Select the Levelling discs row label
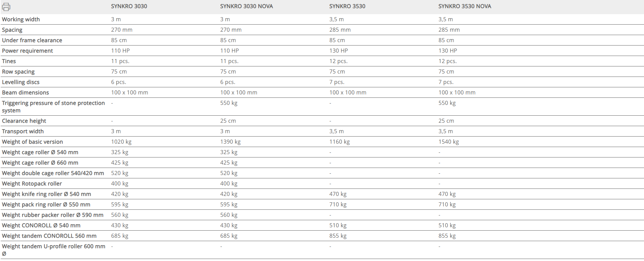 21,82
